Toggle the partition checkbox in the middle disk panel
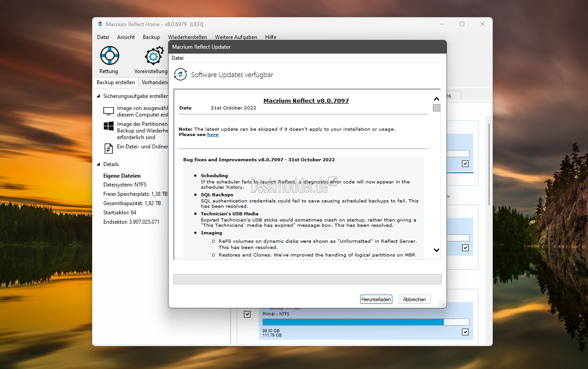 click(465, 248)
